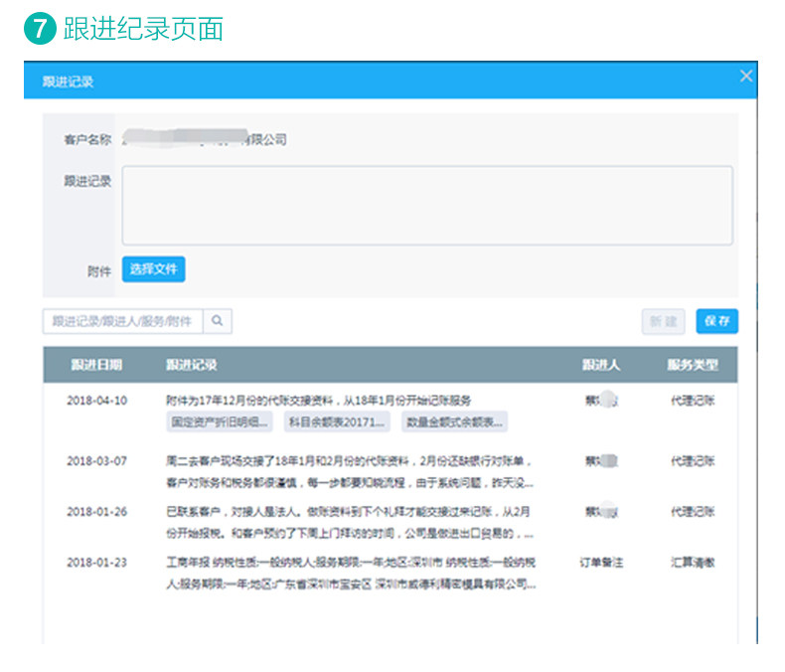
Task: Close the 跟进记录 dialog
Action: point(746,77)
